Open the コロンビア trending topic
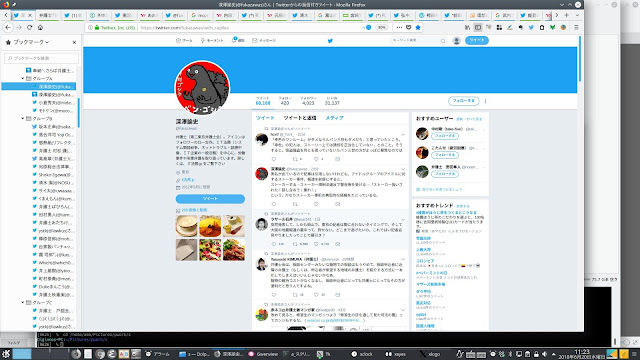The height and width of the screenshot is (360, 640). click(x=425, y=261)
